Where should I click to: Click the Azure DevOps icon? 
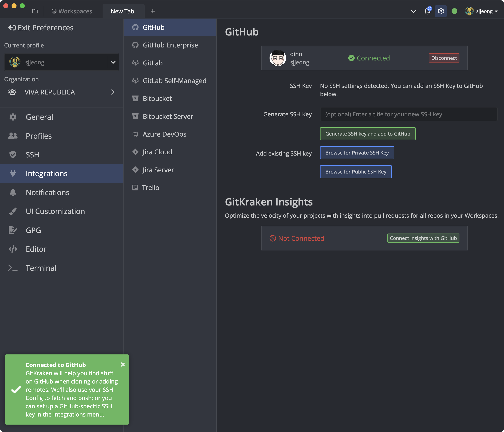pyautogui.click(x=135, y=134)
